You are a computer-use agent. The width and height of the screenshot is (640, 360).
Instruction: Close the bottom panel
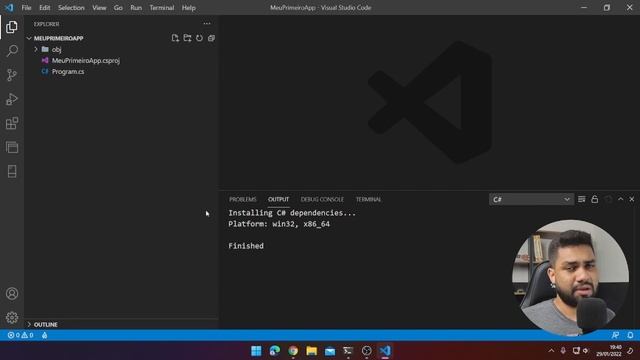pyautogui.click(x=632, y=199)
